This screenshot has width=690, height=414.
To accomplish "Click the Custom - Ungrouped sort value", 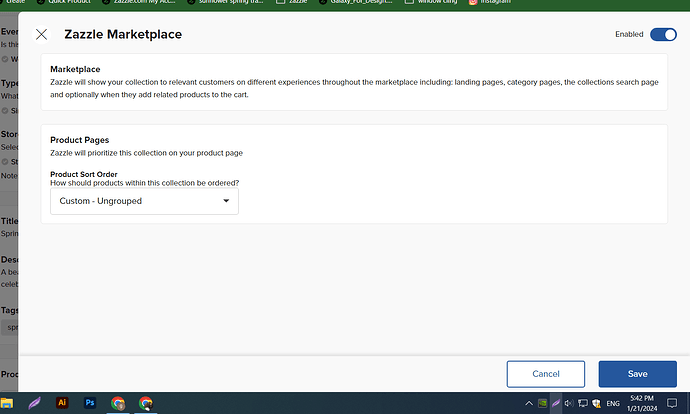I will click(101, 201).
